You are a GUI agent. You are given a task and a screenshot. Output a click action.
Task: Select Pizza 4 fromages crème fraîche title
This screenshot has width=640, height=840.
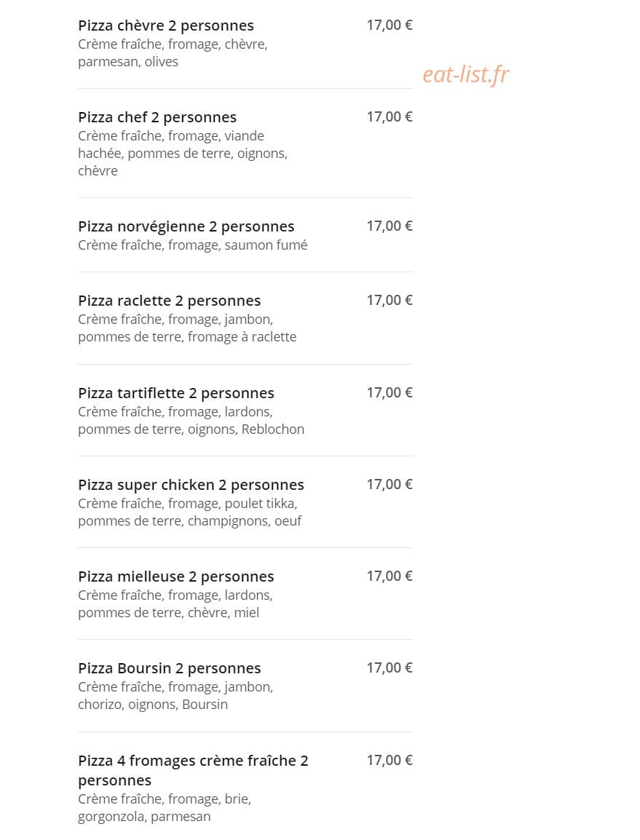pos(193,770)
